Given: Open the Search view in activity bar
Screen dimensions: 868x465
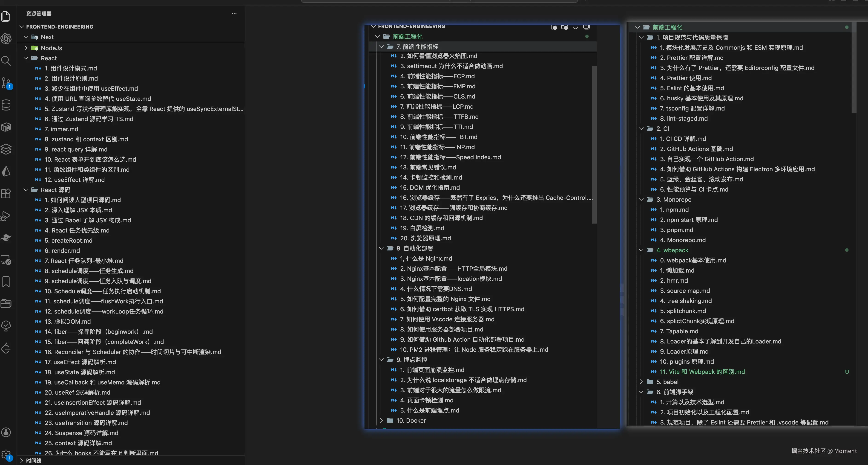Looking at the screenshot, I should (6, 61).
